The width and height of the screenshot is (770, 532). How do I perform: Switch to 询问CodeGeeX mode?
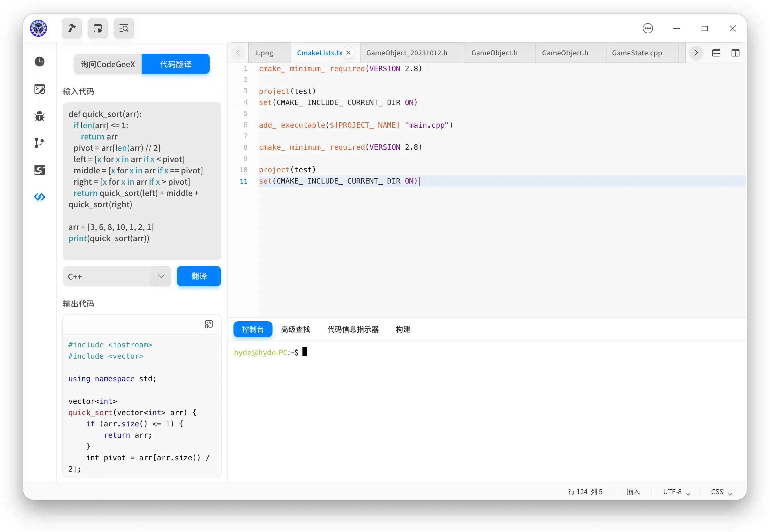(x=108, y=64)
